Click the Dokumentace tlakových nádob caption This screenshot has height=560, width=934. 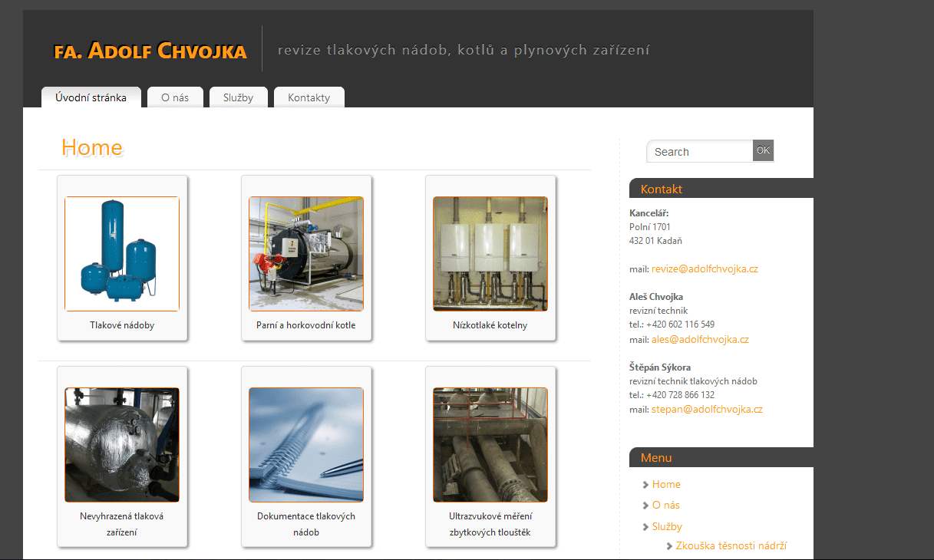click(306, 524)
